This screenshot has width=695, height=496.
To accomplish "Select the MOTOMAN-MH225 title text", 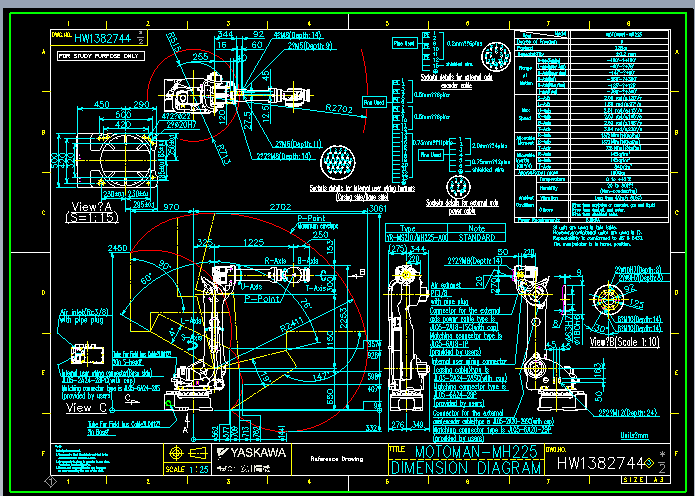I will point(476,452).
